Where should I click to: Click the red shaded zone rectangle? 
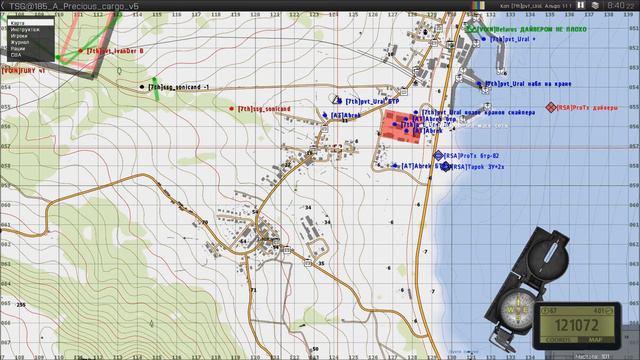coord(402,127)
